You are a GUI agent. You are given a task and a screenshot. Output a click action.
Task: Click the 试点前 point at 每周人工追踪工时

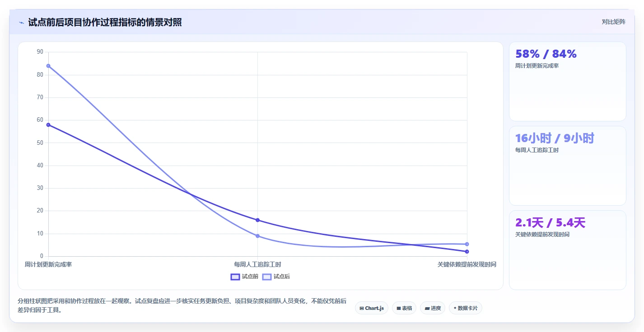[x=257, y=220]
